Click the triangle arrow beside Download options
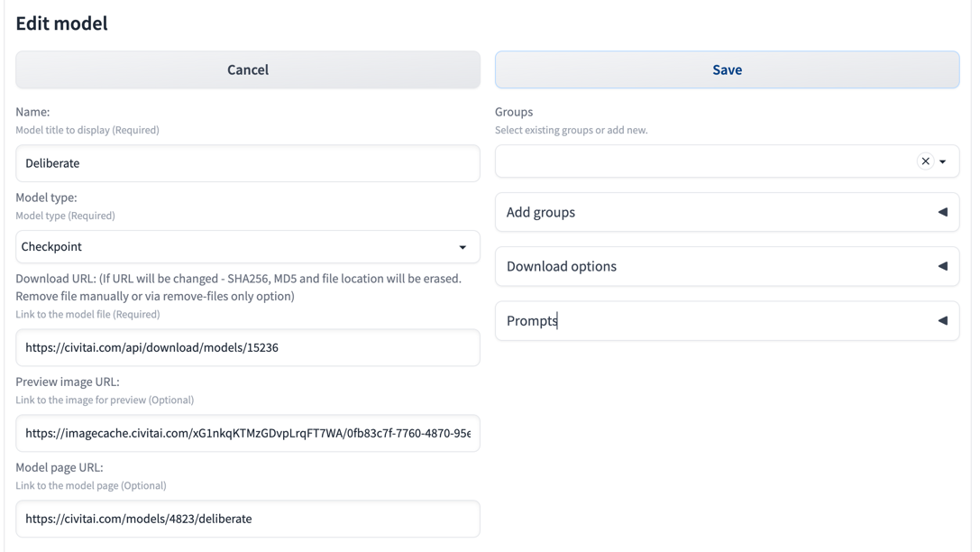This screenshot has height=552, width=980. point(942,266)
